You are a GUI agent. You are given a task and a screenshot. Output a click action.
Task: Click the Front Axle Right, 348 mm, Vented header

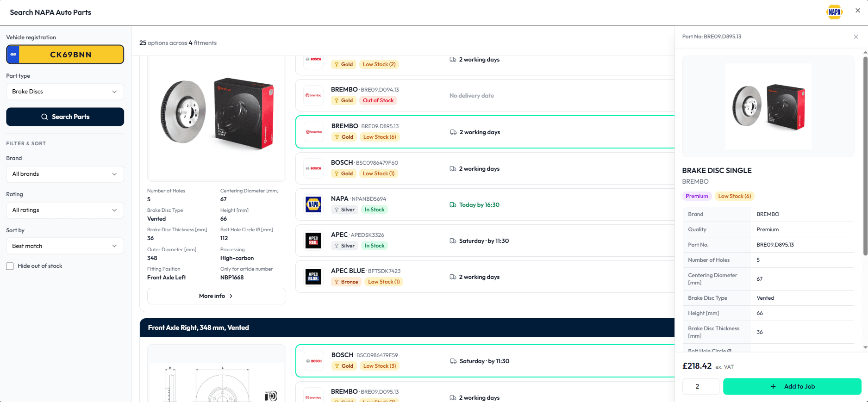tap(407, 328)
